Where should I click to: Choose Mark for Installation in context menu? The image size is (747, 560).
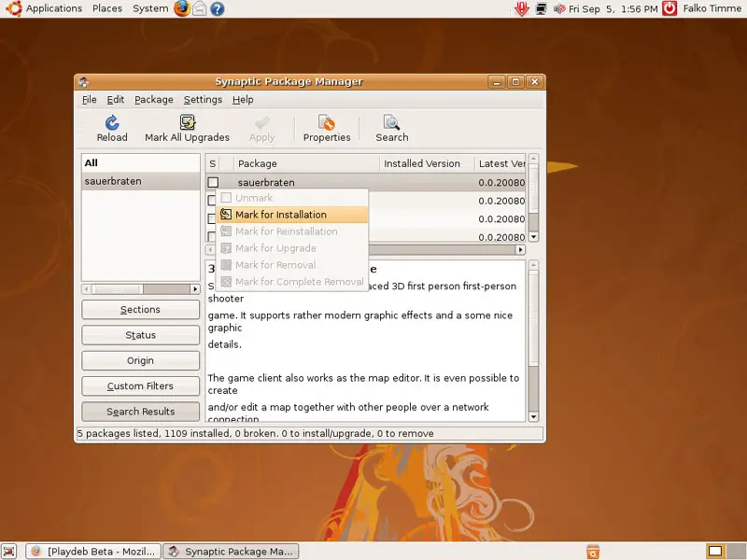[x=292, y=215]
